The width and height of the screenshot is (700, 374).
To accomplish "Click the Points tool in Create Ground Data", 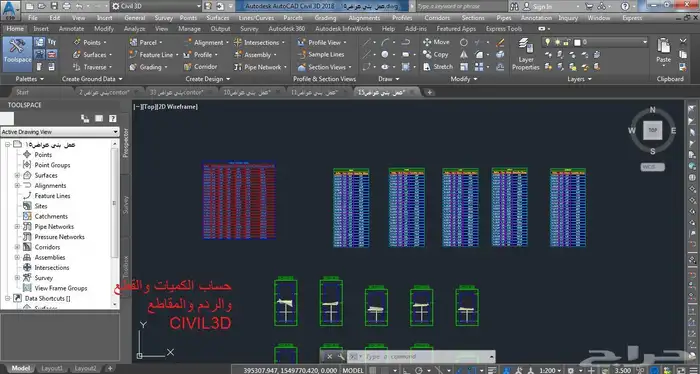I will (x=90, y=42).
